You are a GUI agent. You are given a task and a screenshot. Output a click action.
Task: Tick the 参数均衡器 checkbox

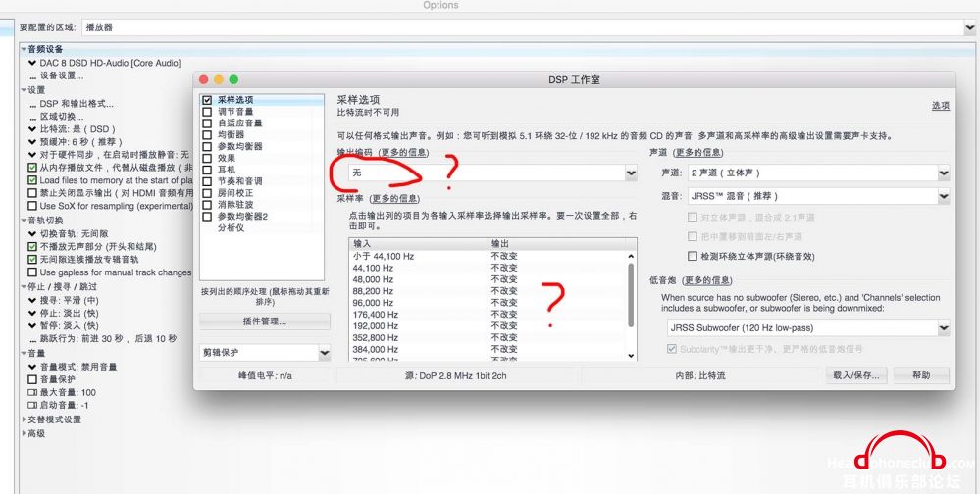tap(207, 146)
